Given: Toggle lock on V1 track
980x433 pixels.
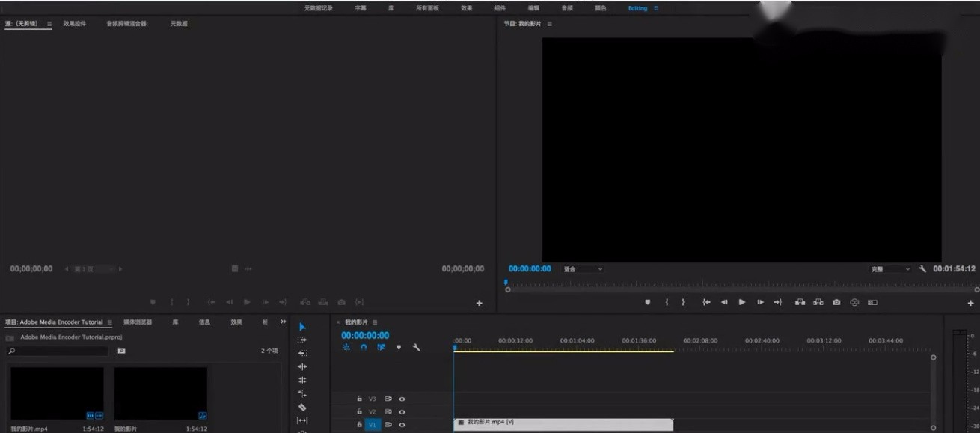Looking at the screenshot, I should [x=359, y=424].
